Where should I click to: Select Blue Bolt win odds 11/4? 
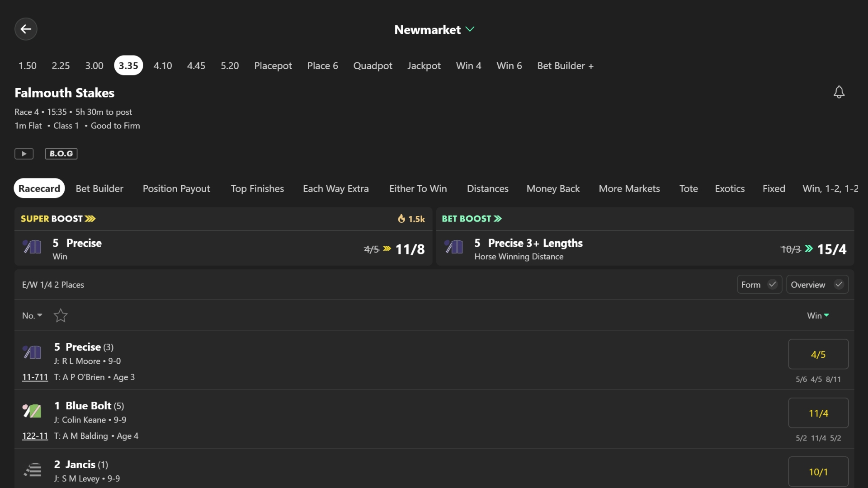pos(818,413)
